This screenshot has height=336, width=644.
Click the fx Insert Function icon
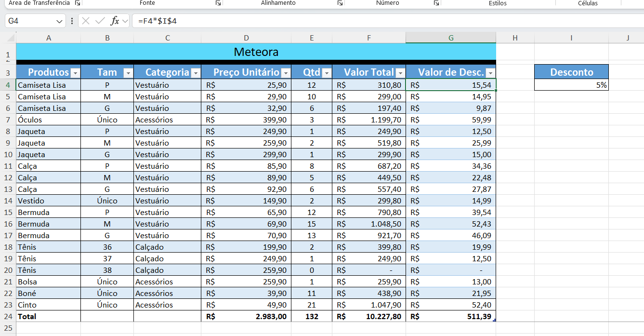point(115,21)
